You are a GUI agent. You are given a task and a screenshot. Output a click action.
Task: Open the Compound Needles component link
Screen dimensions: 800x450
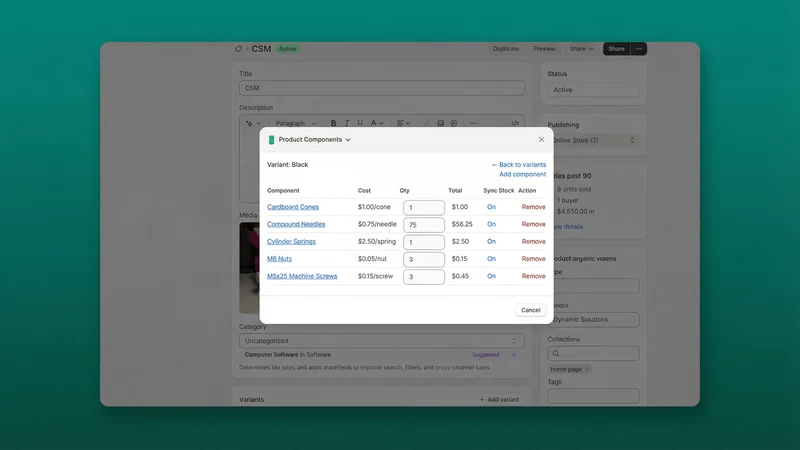(x=296, y=224)
